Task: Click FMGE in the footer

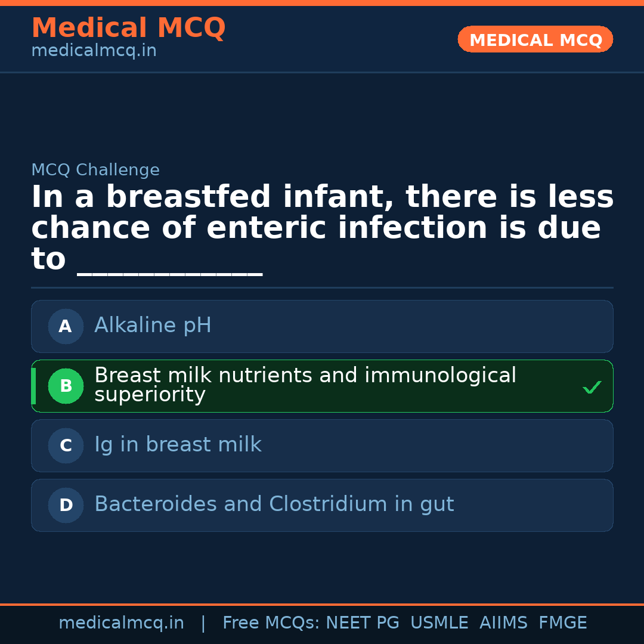Action: tap(563, 623)
